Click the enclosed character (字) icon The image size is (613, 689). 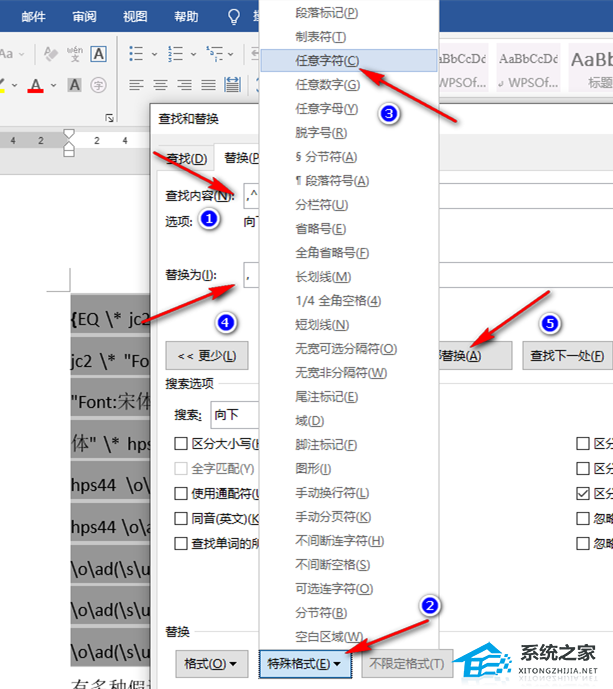pos(98,85)
